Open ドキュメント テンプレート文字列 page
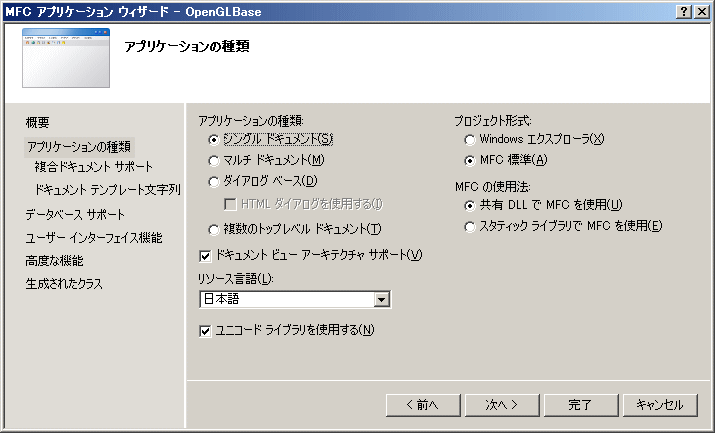Viewport: 715px width, 433px height. [108, 190]
